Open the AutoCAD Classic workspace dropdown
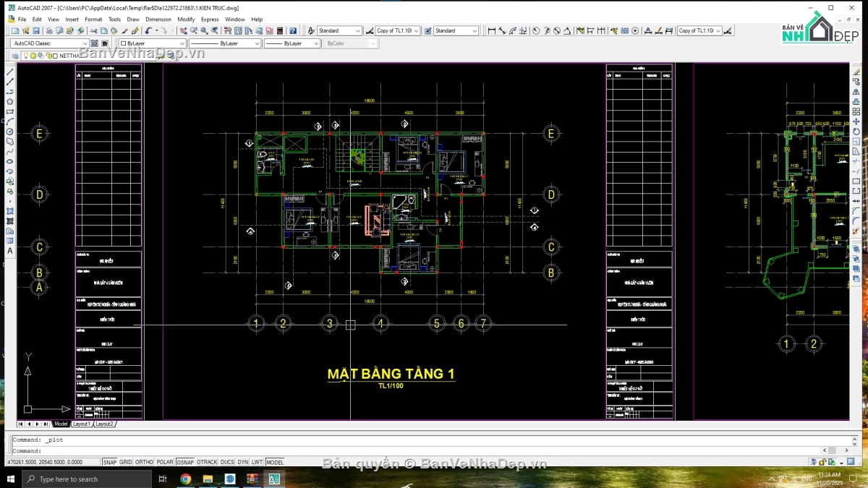 (x=50, y=43)
